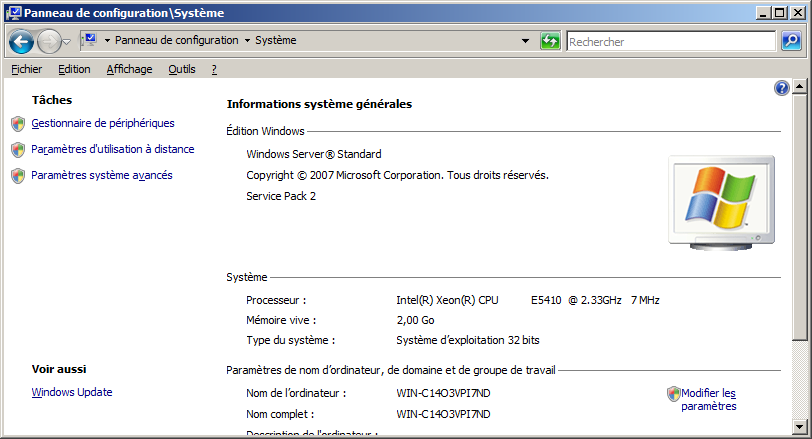The height and width of the screenshot is (439, 812).
Task: Expand the address bar history dropdown
Action: click(x=526, y=41)
